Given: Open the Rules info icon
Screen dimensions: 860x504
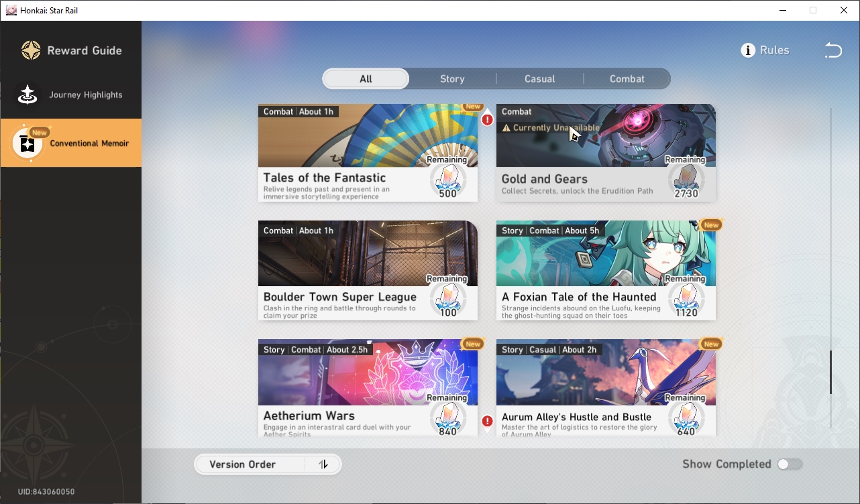Looking at the screenshot, I should 748,50.
